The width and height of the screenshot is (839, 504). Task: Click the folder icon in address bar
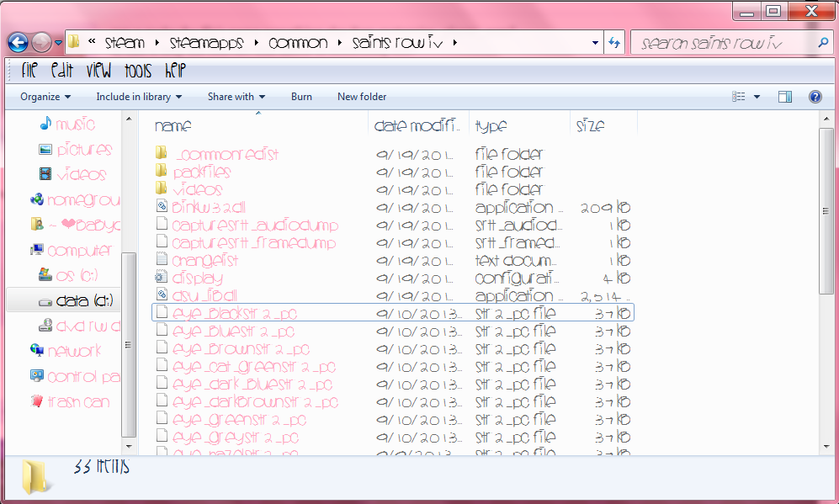[x=74, y=42]
